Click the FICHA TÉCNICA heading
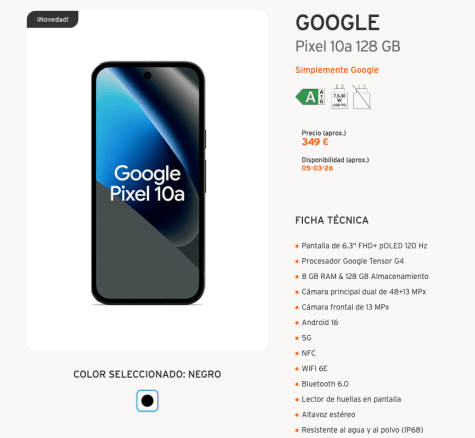This screenshot has height=438, width=475. 332,220
